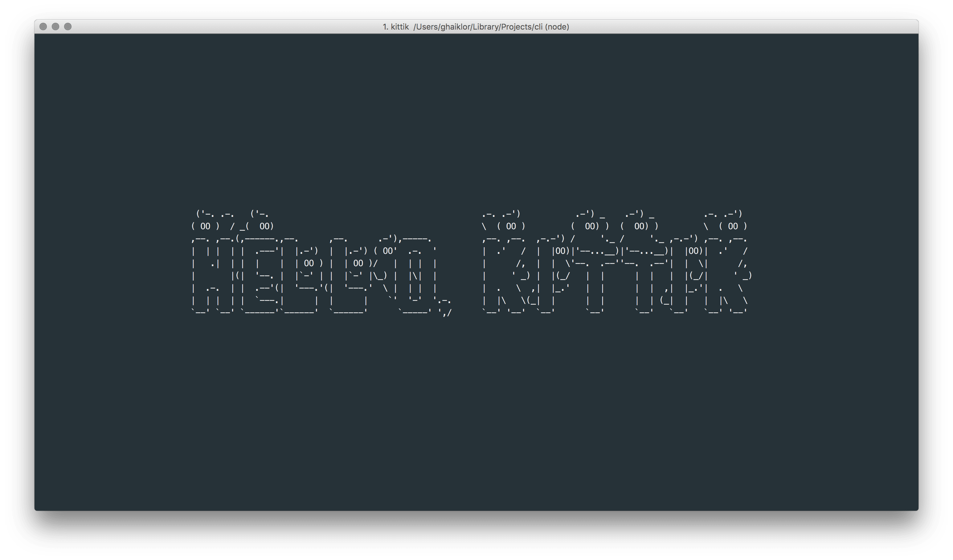The height and width of the screenshot is (560, 953).
Task: Click the zoom window button
Action: point(68,26)
